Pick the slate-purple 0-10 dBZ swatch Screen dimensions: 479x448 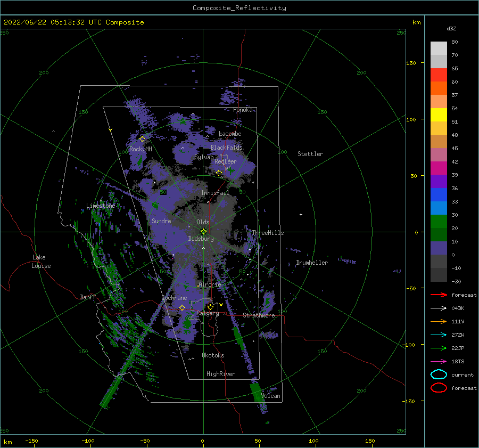tap(439, 248)
